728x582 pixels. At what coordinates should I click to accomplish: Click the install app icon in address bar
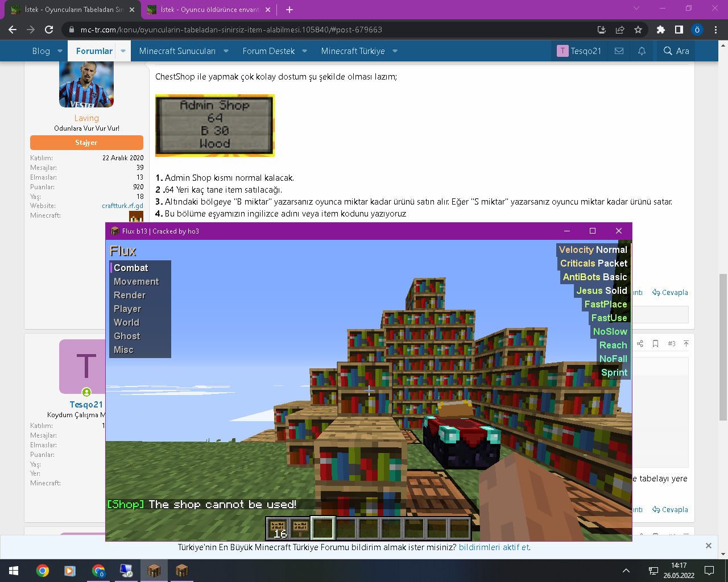(x=602, y=30)
